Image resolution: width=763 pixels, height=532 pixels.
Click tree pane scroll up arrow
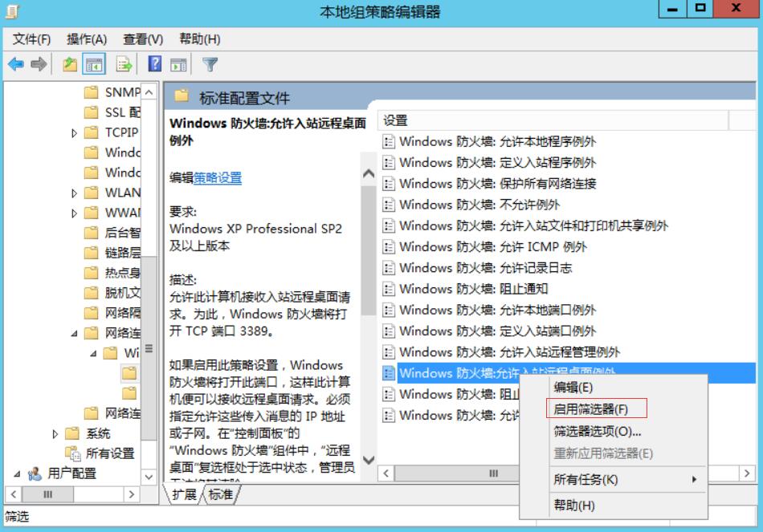tap(149, 92)
